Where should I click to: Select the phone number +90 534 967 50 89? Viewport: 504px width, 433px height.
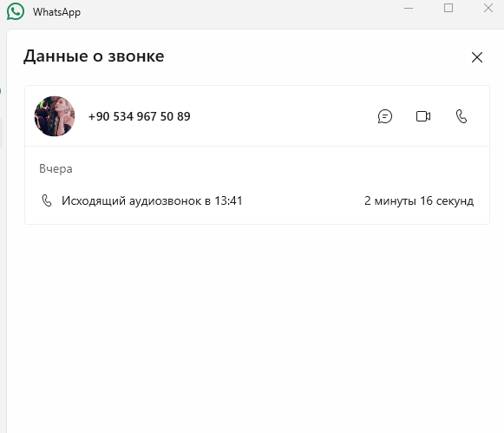[x=139, y=116]
